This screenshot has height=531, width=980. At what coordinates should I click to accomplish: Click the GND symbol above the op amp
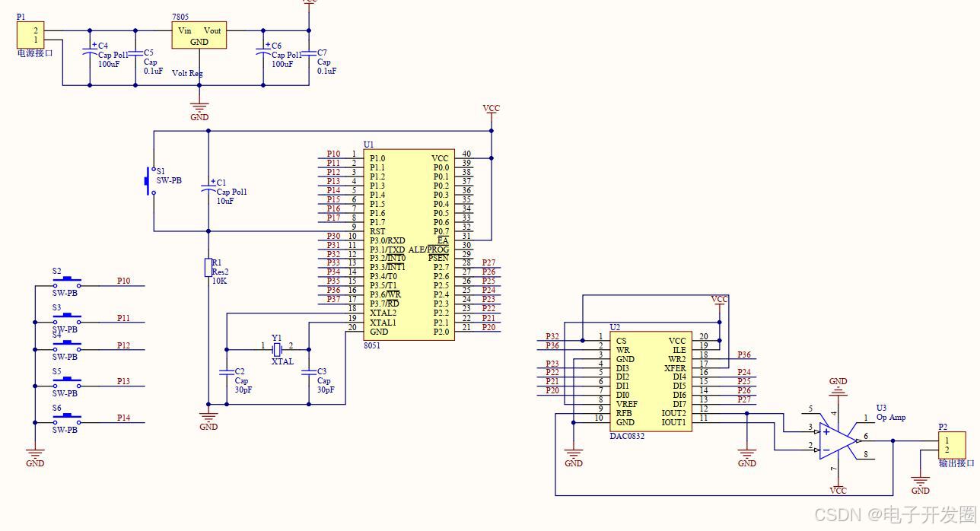pos(838,385)
